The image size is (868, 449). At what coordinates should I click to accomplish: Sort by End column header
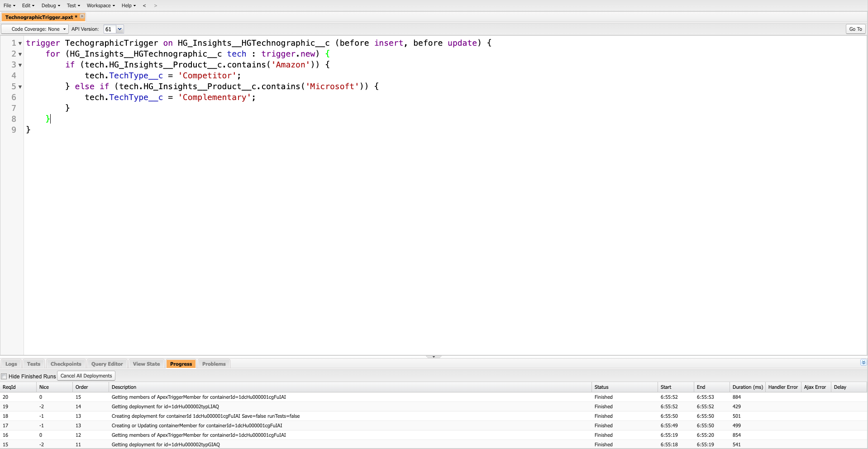pos(712,387)
